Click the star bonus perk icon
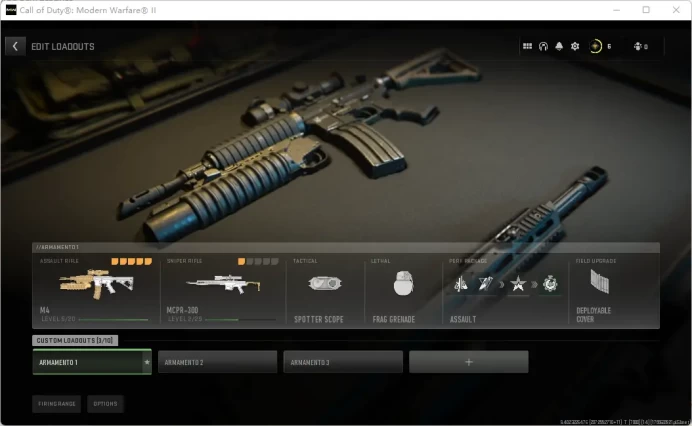 [518, 284]
